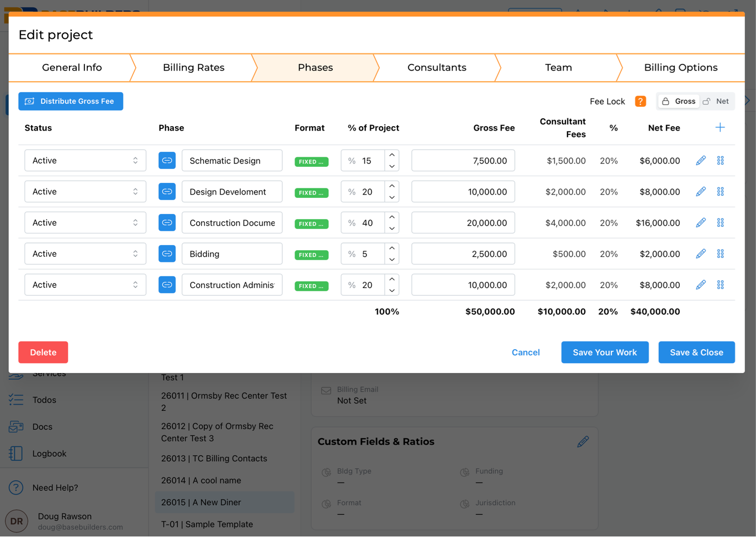Click Distribute Gross Fee button
This screenshot has height=537, width=756.
tap(71, 101)
